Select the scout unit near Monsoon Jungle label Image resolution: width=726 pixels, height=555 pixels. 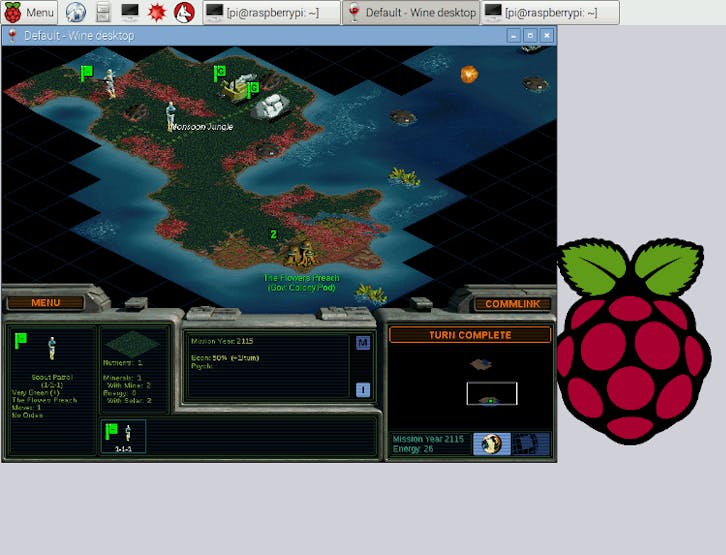tap(171, 116)
